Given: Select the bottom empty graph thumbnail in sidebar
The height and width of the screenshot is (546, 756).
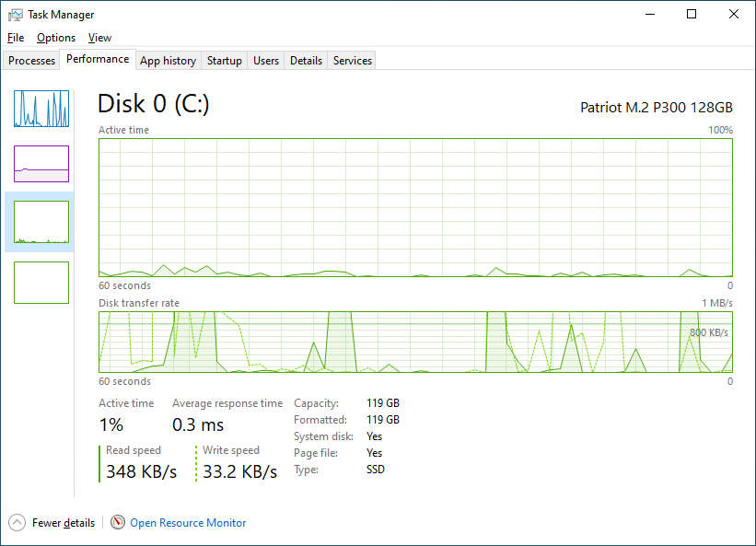Looking at the screenshot, I should [41, 282].
